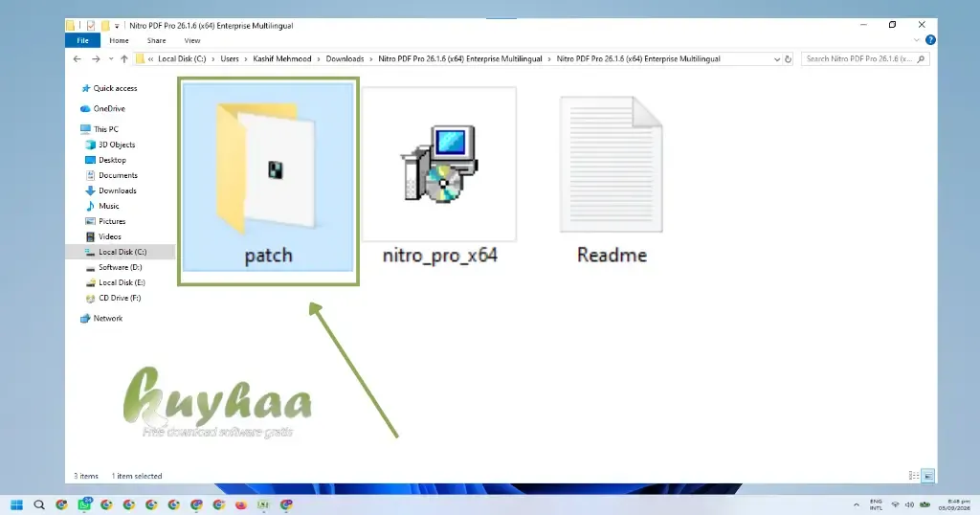Open taskbar Search
980x515 pixels.
(38, 505)
